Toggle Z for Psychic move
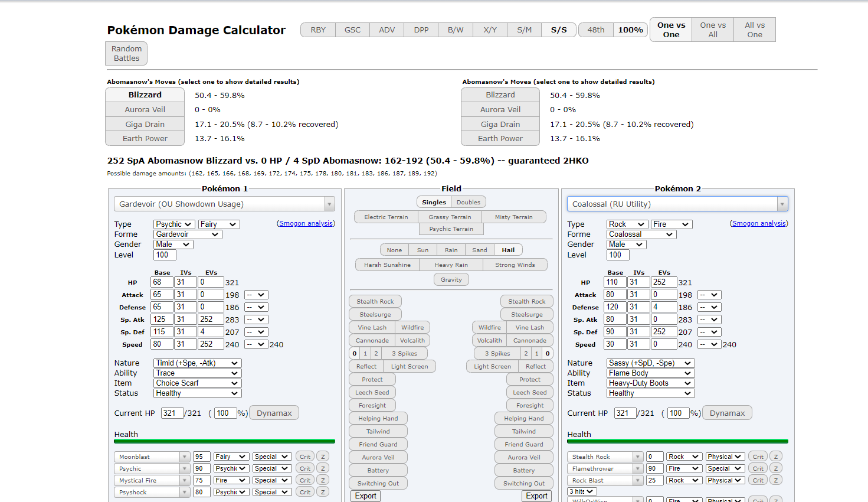The height and width of the screenshot is (502, 868). 323,468
